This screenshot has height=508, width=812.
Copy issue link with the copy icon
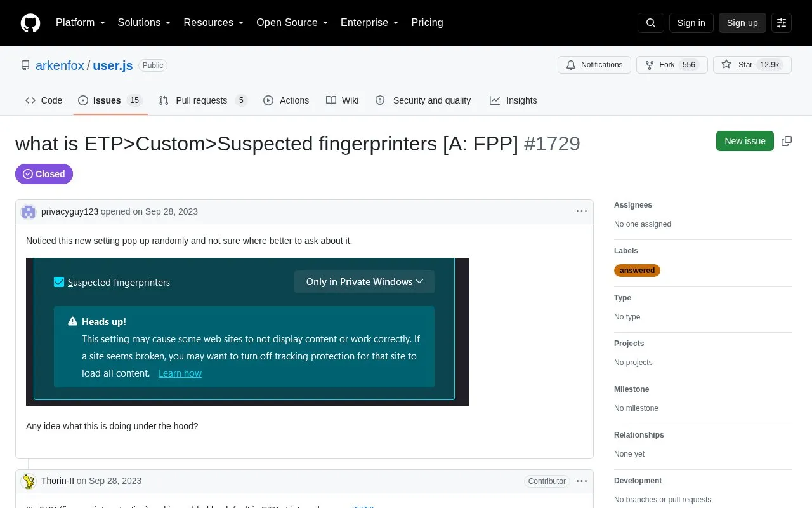pyautogui.click(x=787, y=141)
